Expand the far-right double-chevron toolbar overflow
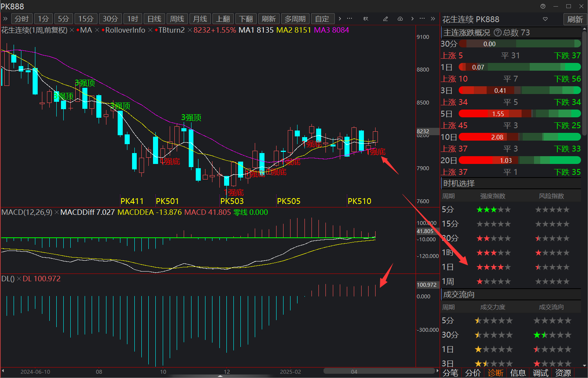Viewport: 588px width, 378px height. click(433, 19)
